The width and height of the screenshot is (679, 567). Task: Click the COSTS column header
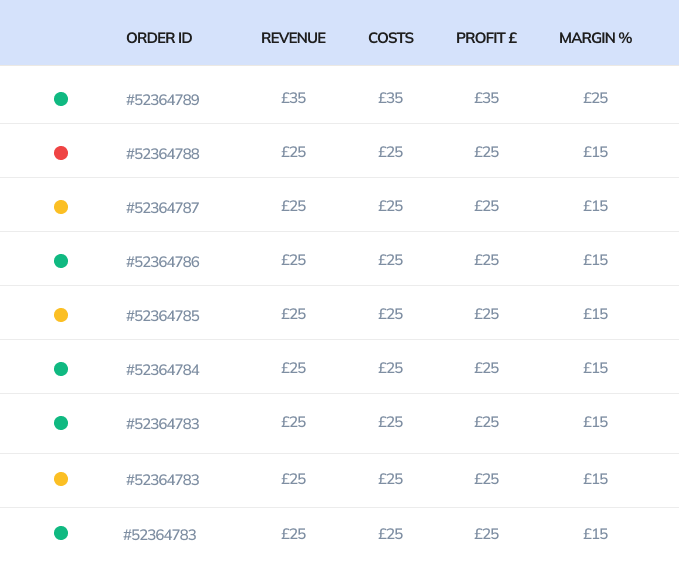coord(391,38)
